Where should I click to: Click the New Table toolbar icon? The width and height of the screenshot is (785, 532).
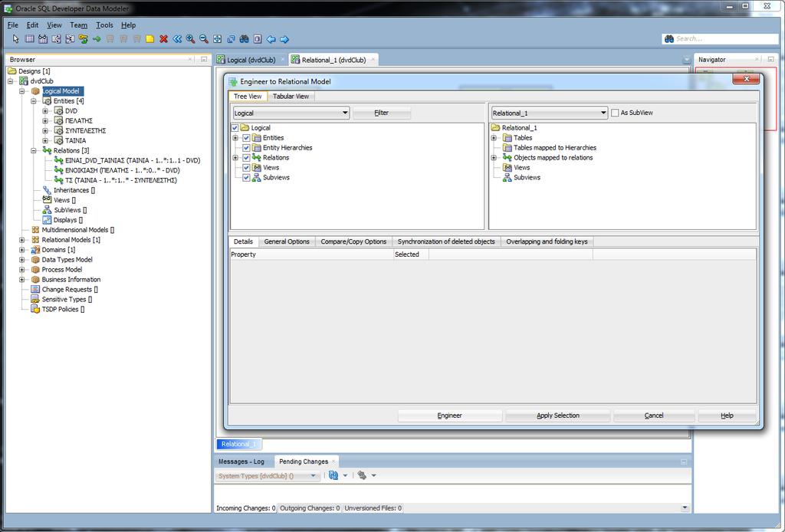point(30,39)
